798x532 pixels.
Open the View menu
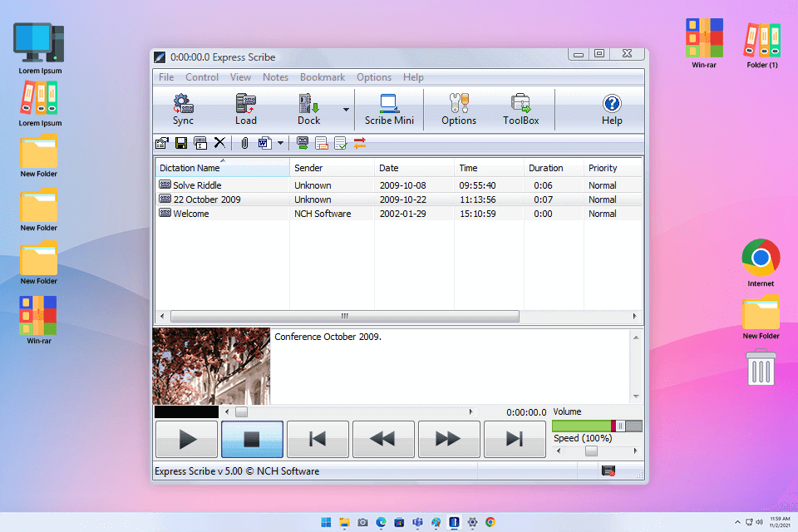[240, 76]
